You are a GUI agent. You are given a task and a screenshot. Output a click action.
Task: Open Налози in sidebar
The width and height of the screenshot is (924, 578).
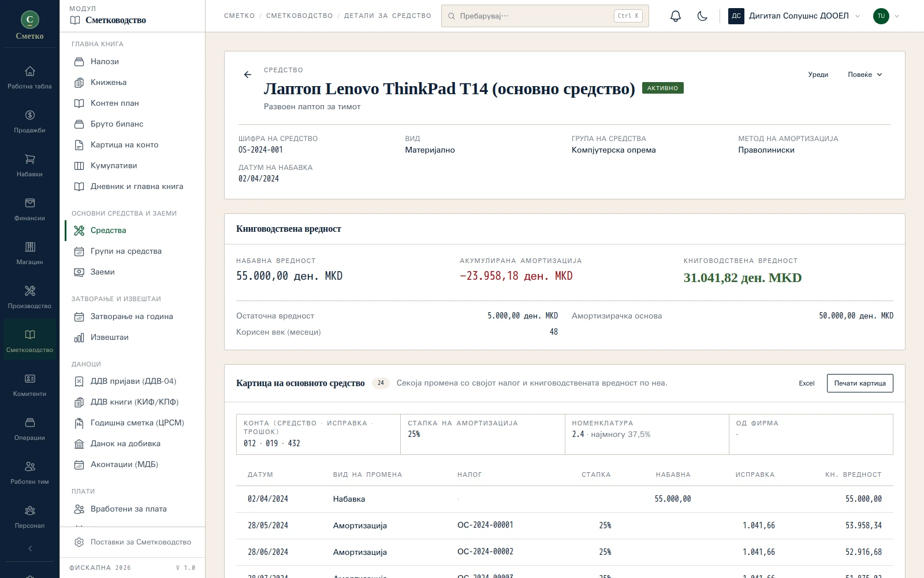coord(133,62)
